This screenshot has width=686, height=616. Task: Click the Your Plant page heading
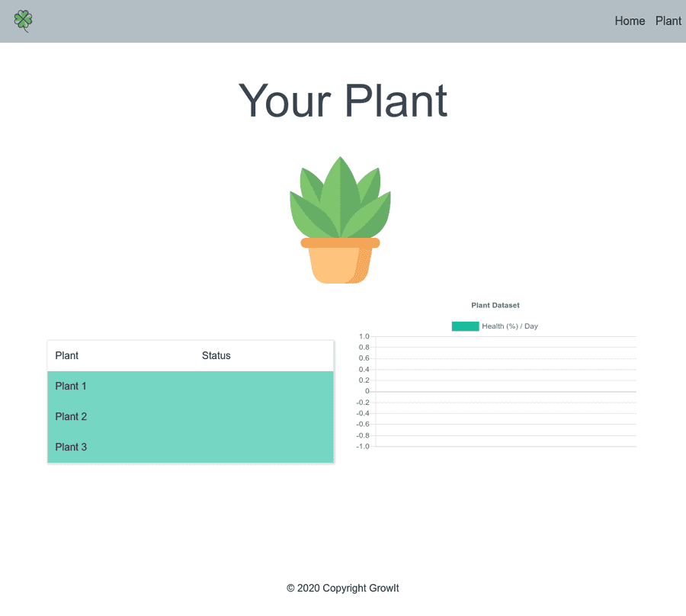coord(342,101)
